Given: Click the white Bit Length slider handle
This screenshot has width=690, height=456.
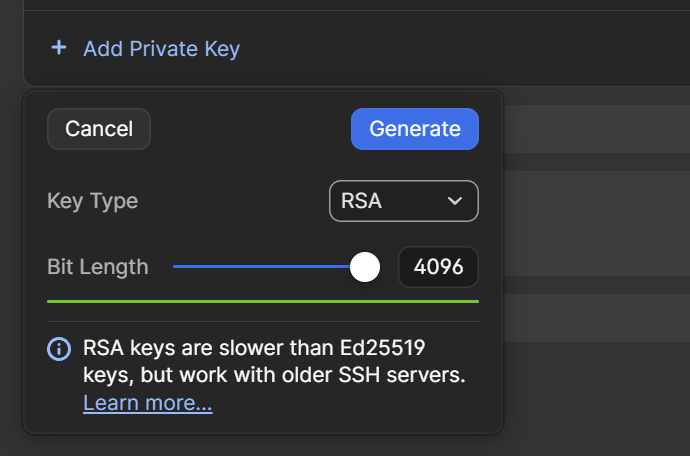Looking at the screenshot, I should pos(365,267).
